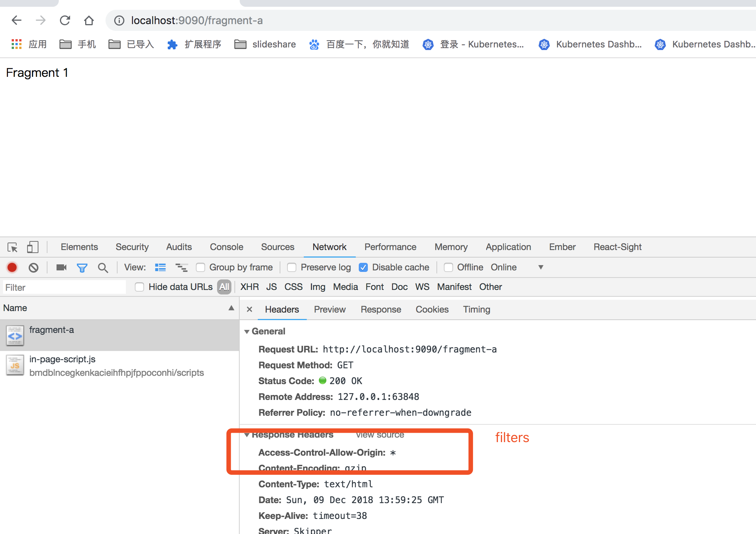Viewport: 756px width, 534px height.
Task: Open network search with the magnifier icon
Action: point(103,267)
